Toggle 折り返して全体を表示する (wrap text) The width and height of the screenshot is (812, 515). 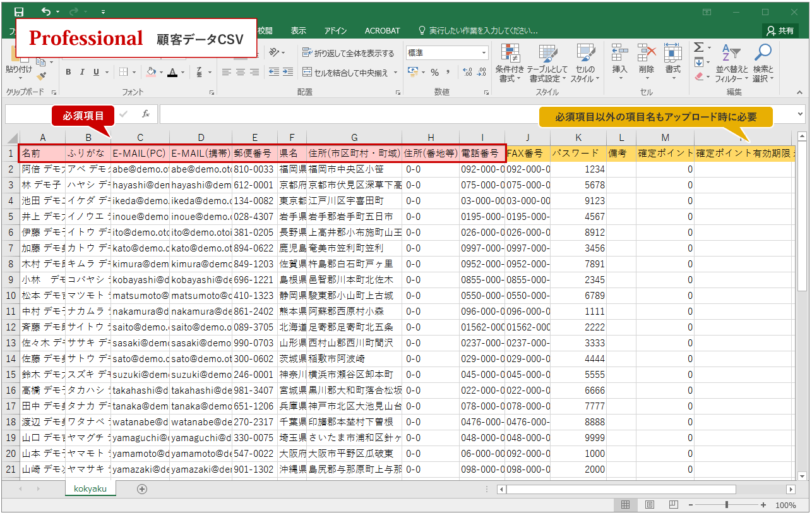pos(348,53)
